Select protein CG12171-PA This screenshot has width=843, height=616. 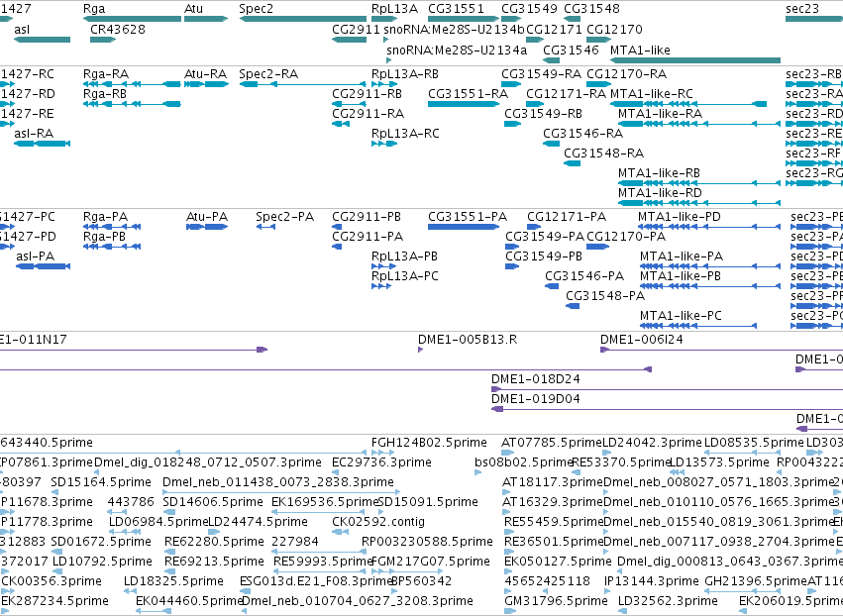tap(534, 227)
